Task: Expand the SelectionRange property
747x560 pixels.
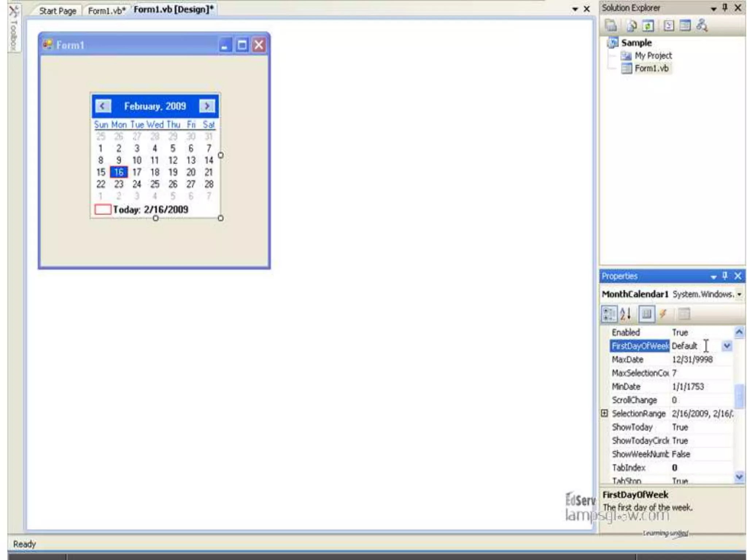Action: point(604,413)
